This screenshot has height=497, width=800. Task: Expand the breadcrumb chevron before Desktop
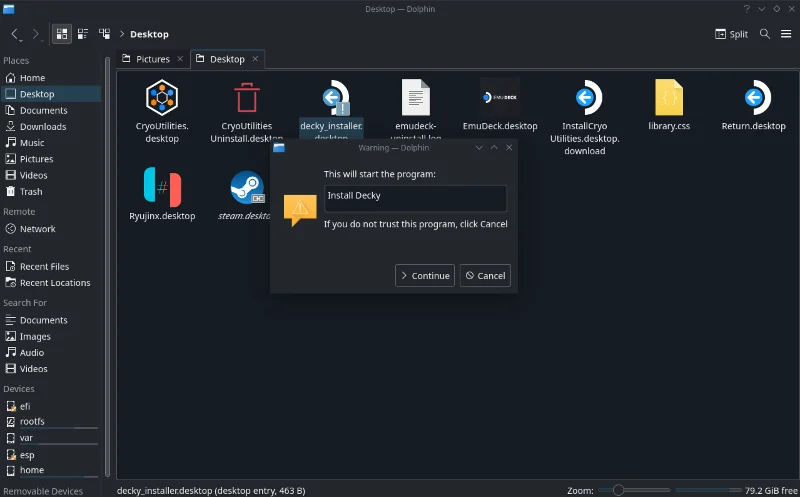coord(122,34)
